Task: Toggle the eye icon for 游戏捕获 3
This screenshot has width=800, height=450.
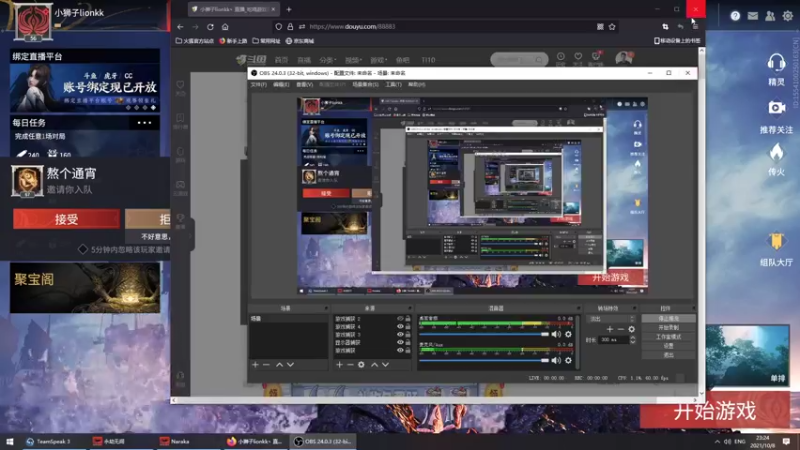Action: [400, 335]
